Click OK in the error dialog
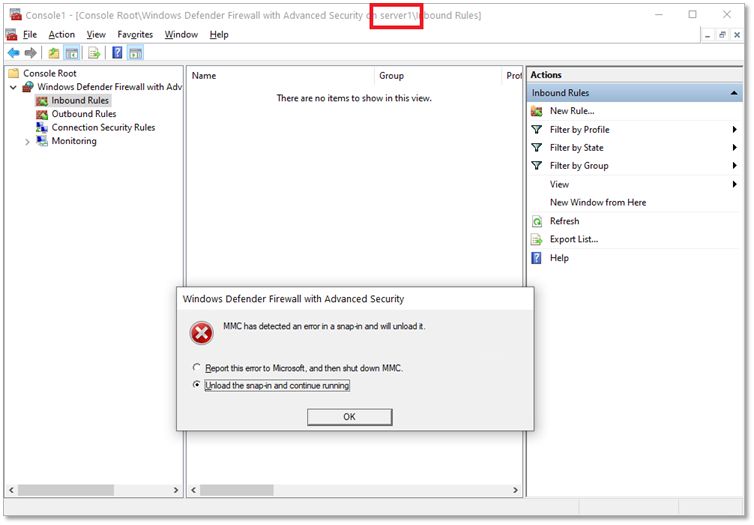The image size is (754, 525). 350,417
